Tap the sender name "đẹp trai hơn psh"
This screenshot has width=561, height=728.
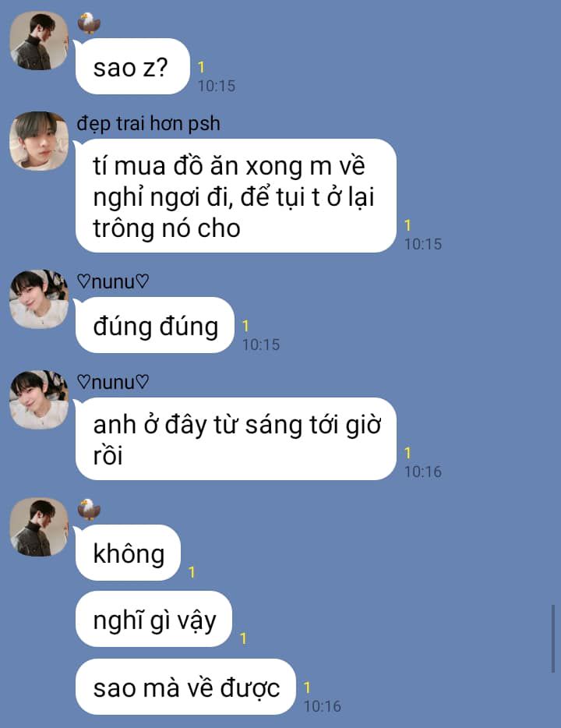tap(149, 123)
